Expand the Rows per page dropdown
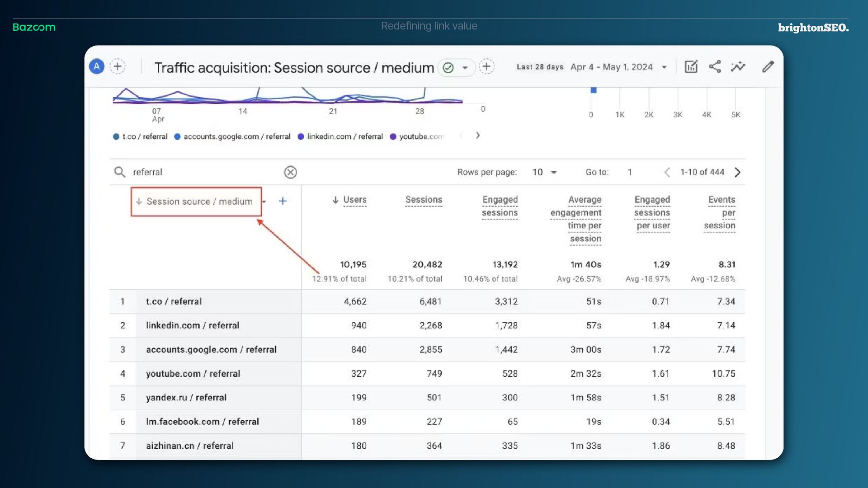This screenshot has height=488, width=868. coord(554,173)
